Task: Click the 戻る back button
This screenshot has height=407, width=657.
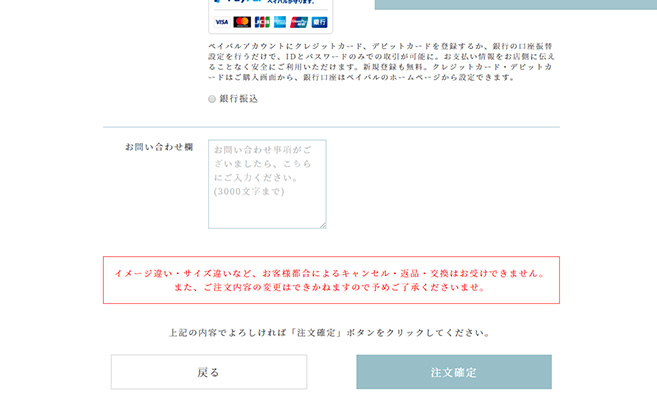Action: tap(209, 372)
